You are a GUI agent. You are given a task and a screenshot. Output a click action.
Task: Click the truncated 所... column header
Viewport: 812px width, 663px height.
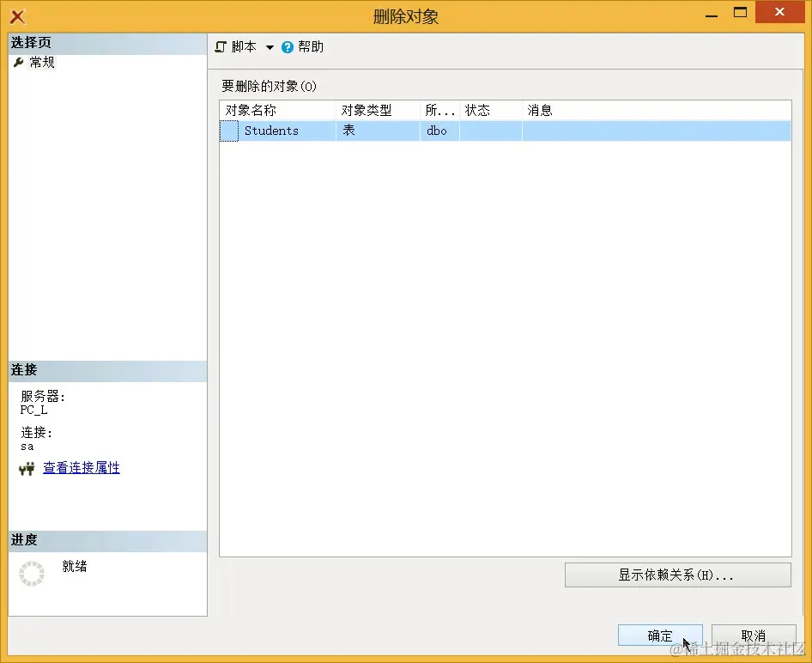click(x=439, y=110)
